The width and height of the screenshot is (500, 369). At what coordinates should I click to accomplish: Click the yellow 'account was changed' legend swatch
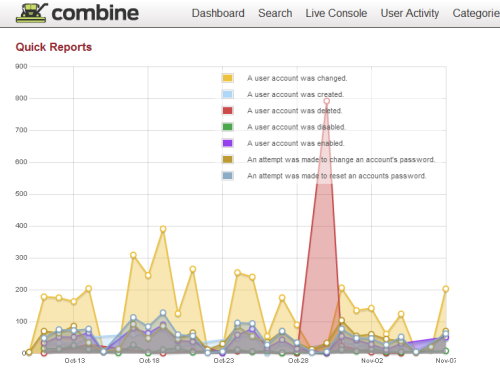point(228,78)
